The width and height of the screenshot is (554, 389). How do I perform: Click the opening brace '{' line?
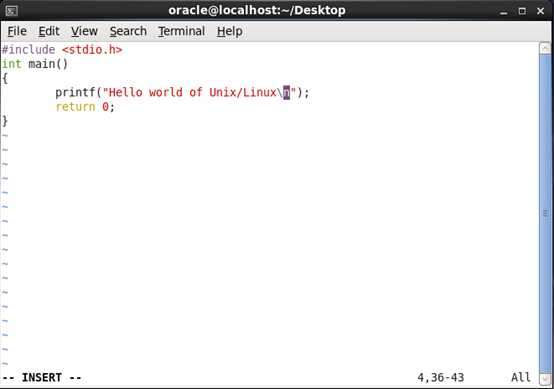point(5,78)
